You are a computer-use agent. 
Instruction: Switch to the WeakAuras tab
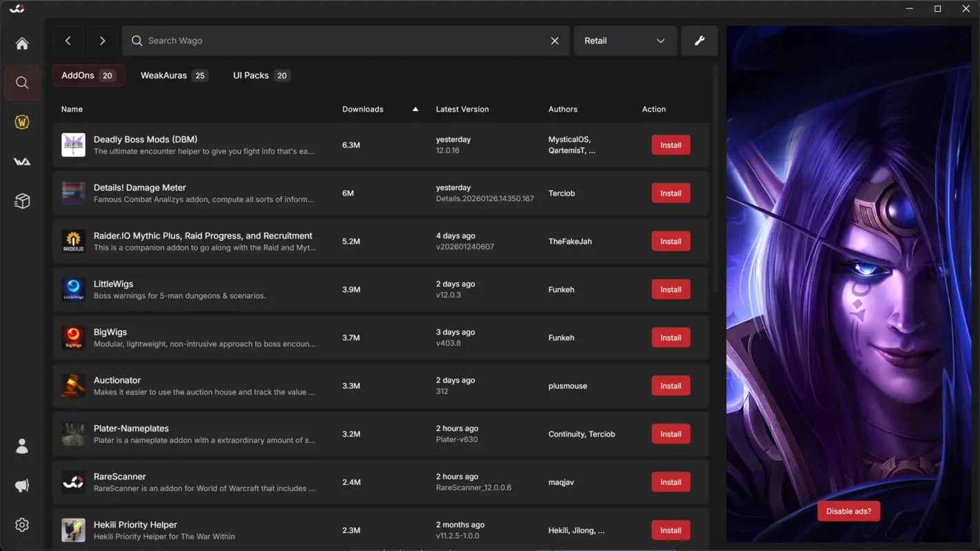tap(174, 75)
